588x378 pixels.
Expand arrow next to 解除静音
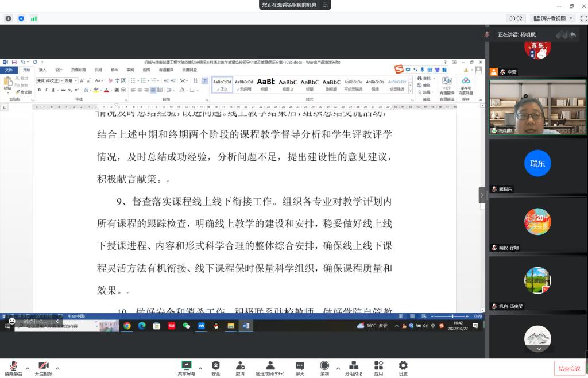(27, 368)
